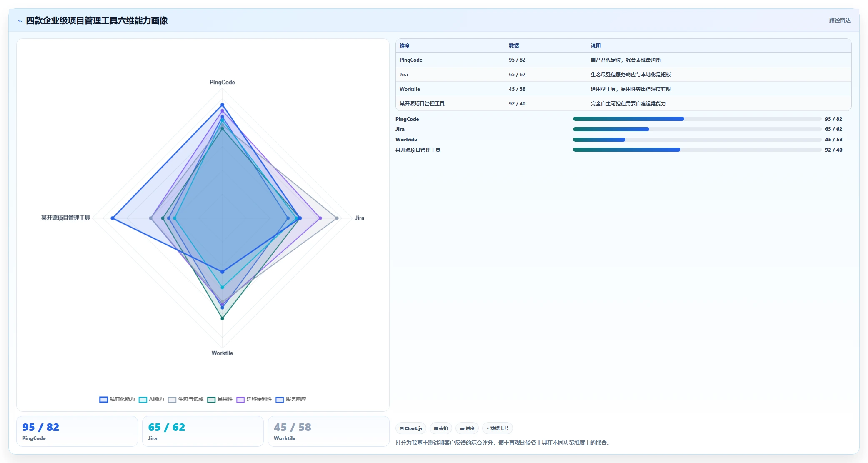The width and height of the screenshot is (868, 463).
Task: Click the 路径雷达 label in header
Action: click(840, 20)
